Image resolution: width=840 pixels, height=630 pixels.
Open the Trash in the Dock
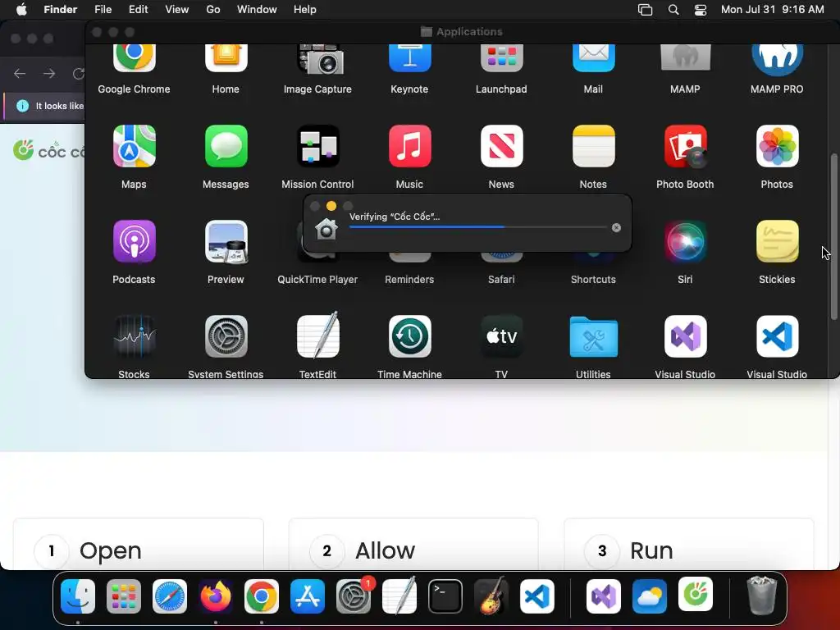point(761,596)
